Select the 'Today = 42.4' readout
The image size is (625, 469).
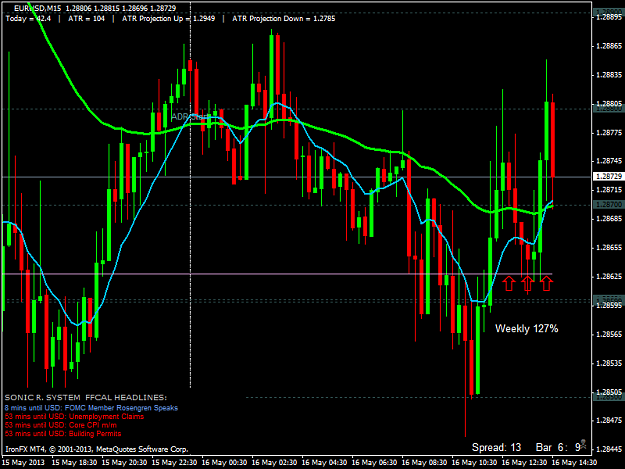pyautogui.click(x=28, y=18)
